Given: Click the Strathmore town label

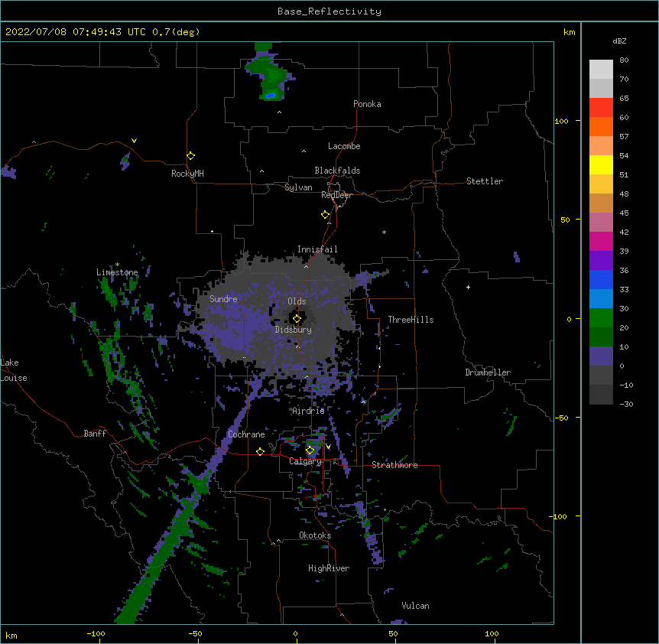Looking at the screenshot, I should pyautogui.click(x=394, y=465).
